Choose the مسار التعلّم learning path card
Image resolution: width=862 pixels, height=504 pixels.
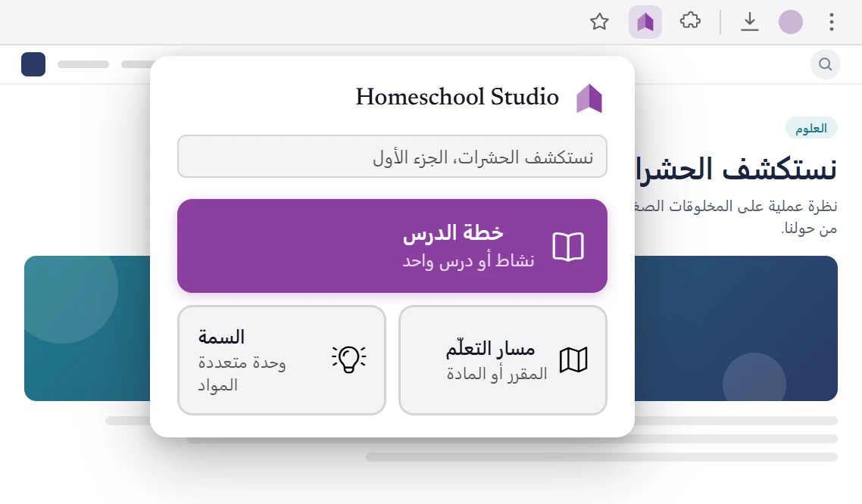(502, 360)
